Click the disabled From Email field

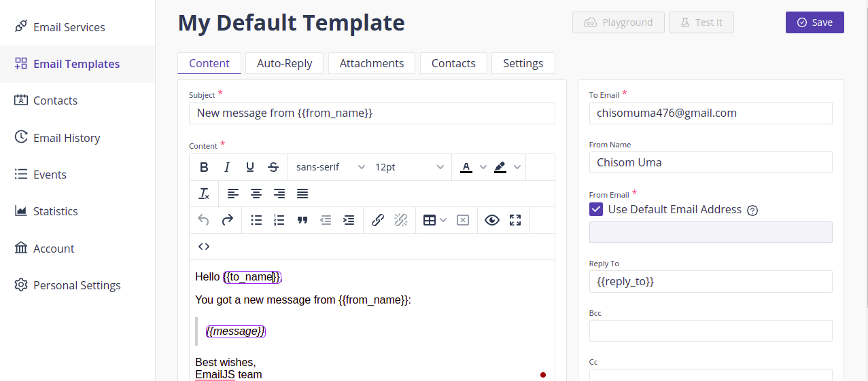pos(710,232)
